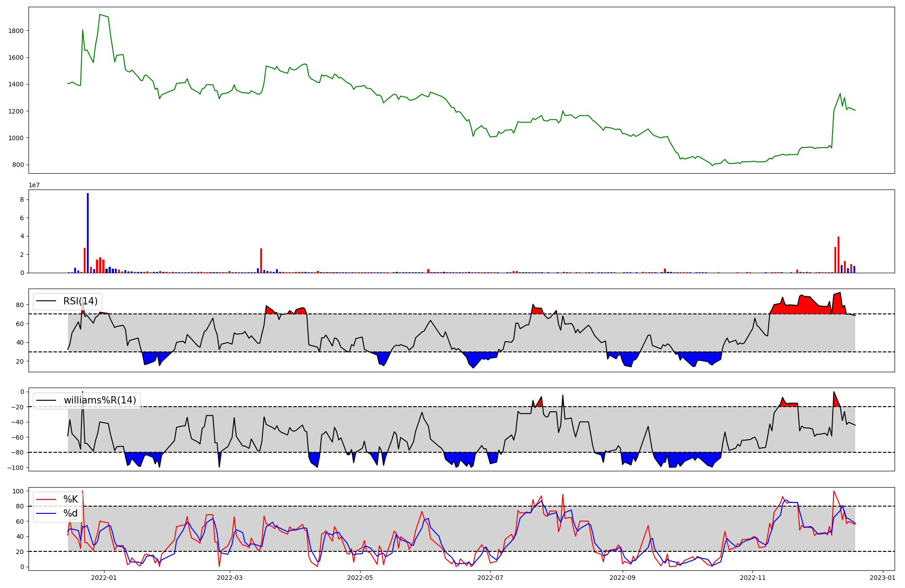Click the 8 tick on volume axis
This screenshot has height=588, width=905.
[x=22, y=199]
